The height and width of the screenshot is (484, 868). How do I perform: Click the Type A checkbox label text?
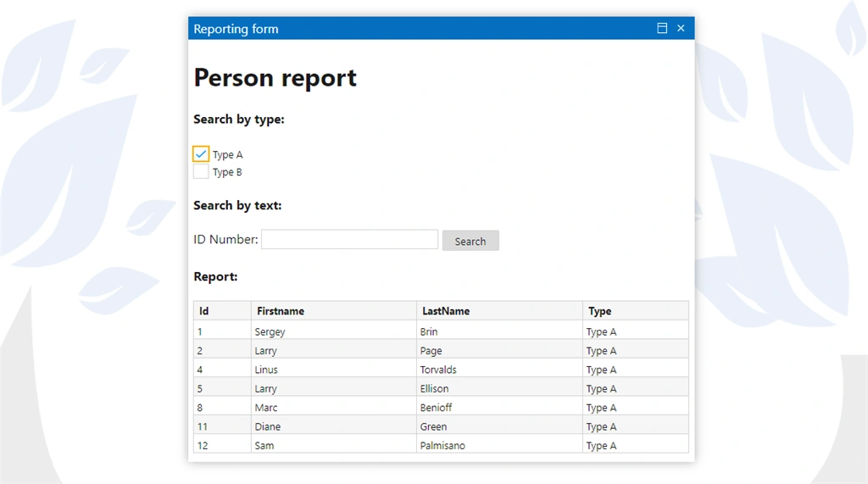(x=227, y=154)
